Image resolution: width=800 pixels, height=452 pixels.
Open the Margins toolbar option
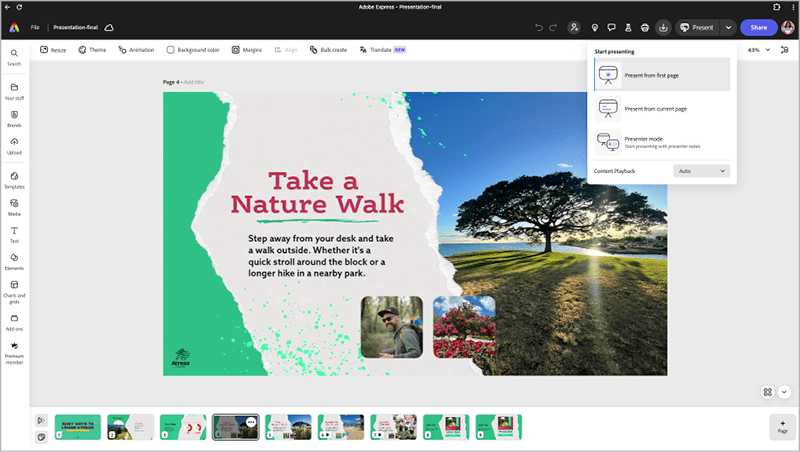pos(247,50)
